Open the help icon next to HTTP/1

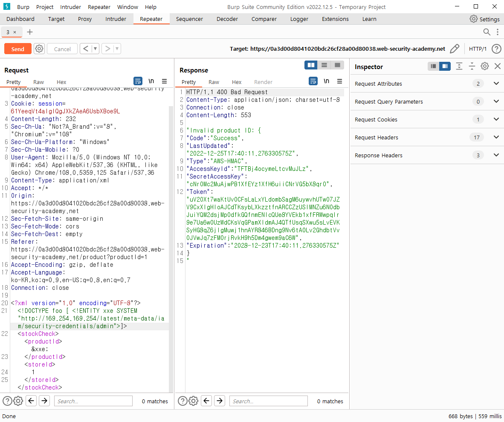click(x=496, y=49)
